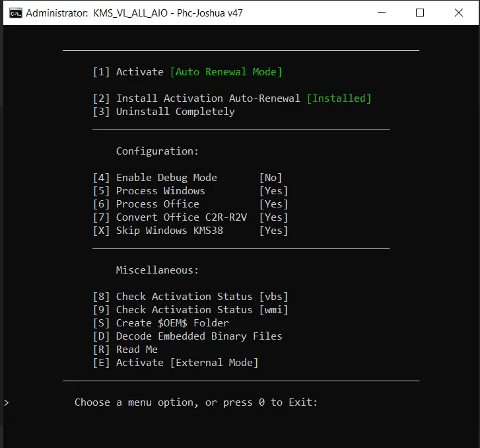This screenshot has height=448, width=480.
Task: Click the '[R] Read Me' line
Action: click(x=125, y=350)
